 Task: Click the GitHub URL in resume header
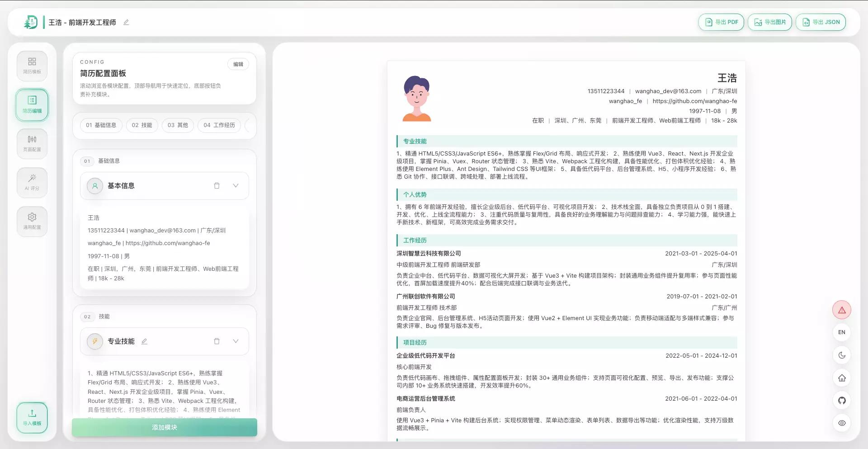point(695,101)
